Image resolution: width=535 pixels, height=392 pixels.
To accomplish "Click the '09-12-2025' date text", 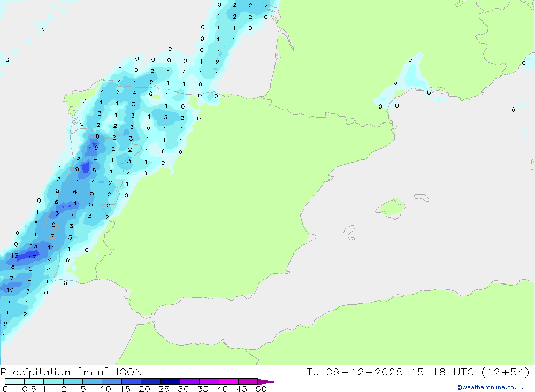I will pyautogui.click(x=364, y=372).
